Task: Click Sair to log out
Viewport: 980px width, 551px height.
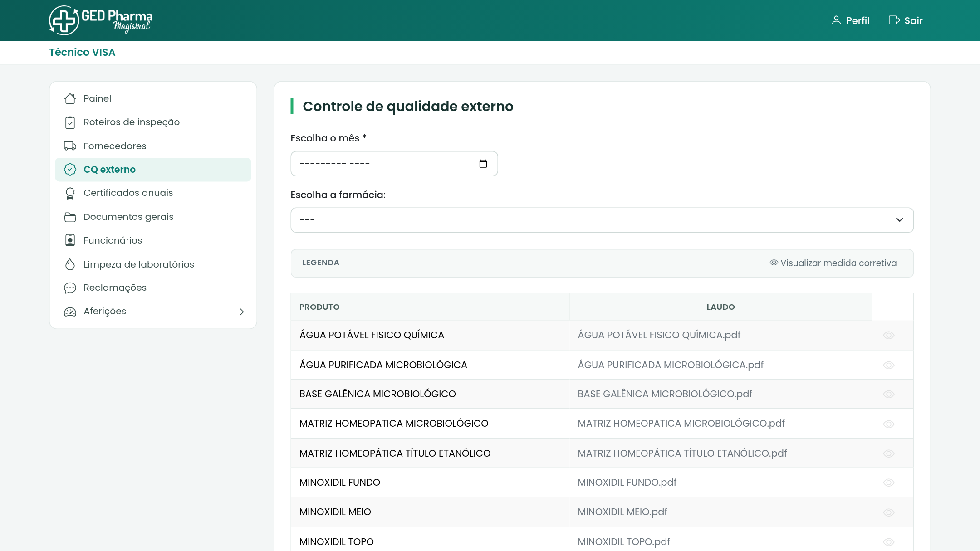Action: (906, 20)
